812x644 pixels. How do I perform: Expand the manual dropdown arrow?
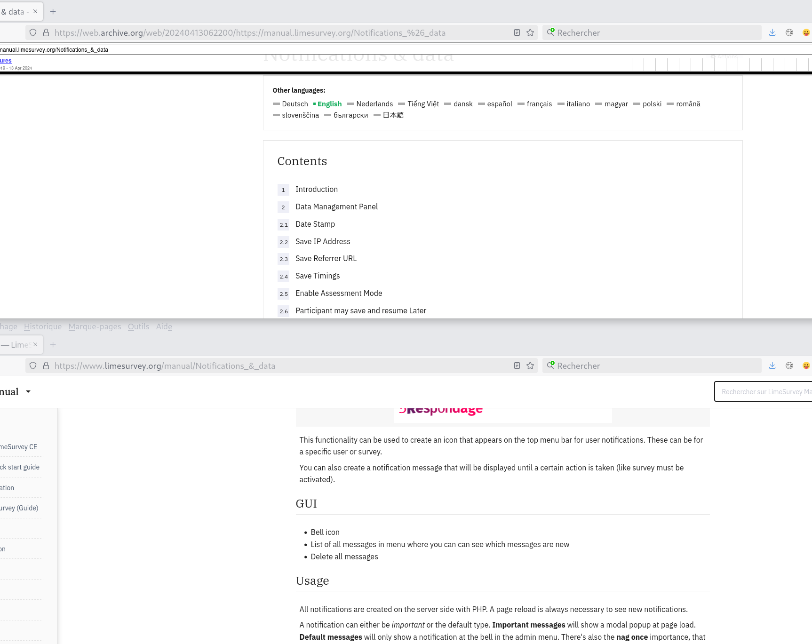(28, 391)
